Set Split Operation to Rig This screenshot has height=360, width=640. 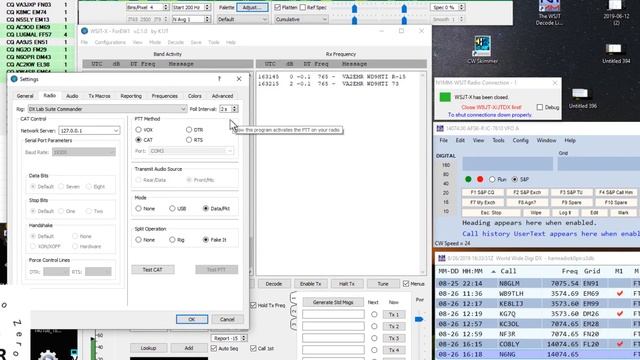click(x=172, y=240)
